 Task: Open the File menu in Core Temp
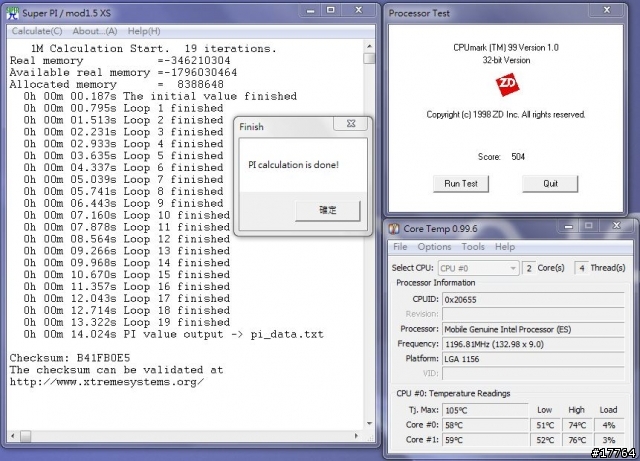[x=400, y=247]
